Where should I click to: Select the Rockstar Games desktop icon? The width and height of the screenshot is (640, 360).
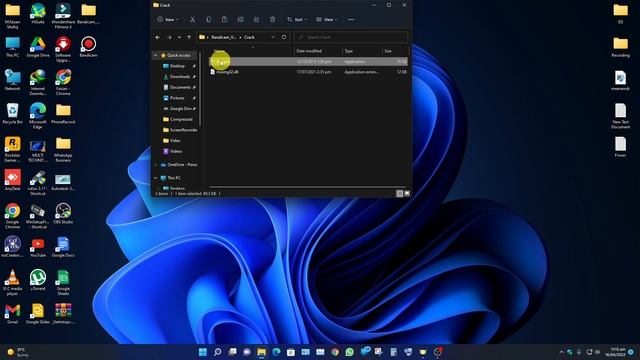[x=12, y=149]
